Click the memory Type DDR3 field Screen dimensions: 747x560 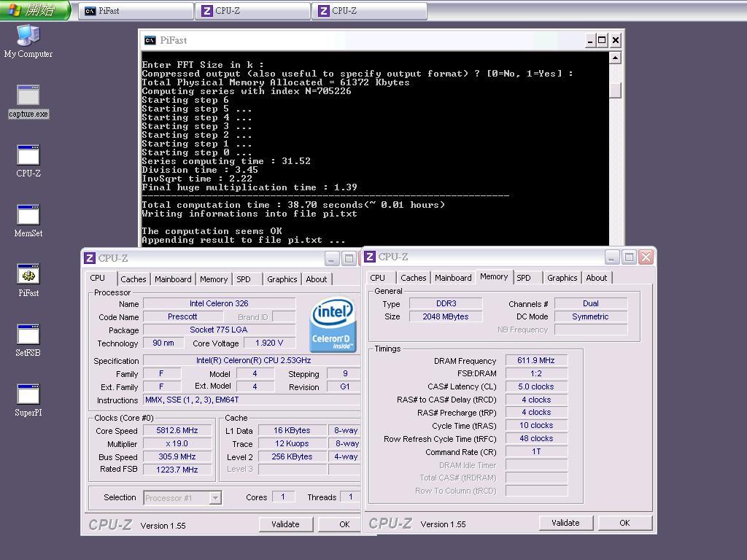coord(446,303)
